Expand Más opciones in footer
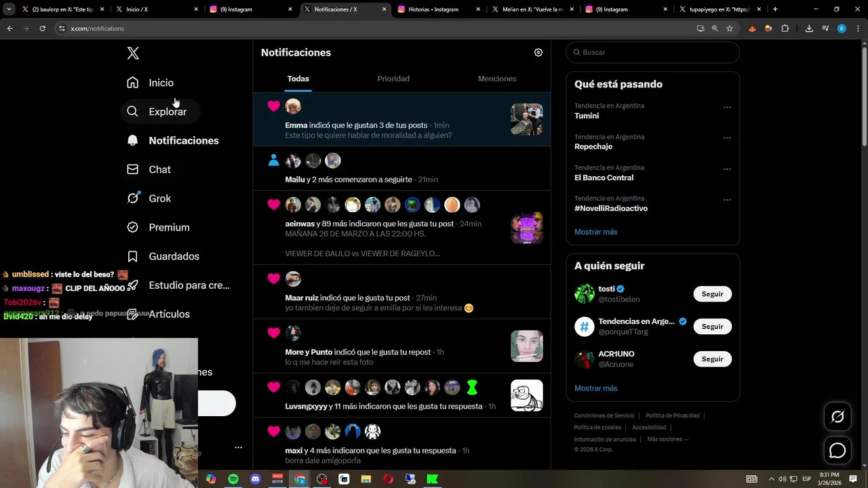The height and width of the screenshot is (488, 868). (668, 439)
